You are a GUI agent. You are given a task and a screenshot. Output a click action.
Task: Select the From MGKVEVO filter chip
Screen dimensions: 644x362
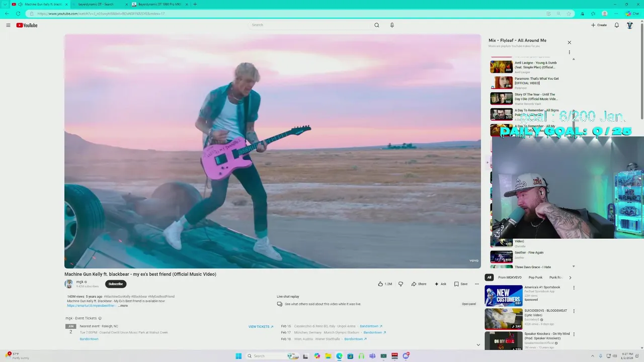coord(510,278)
